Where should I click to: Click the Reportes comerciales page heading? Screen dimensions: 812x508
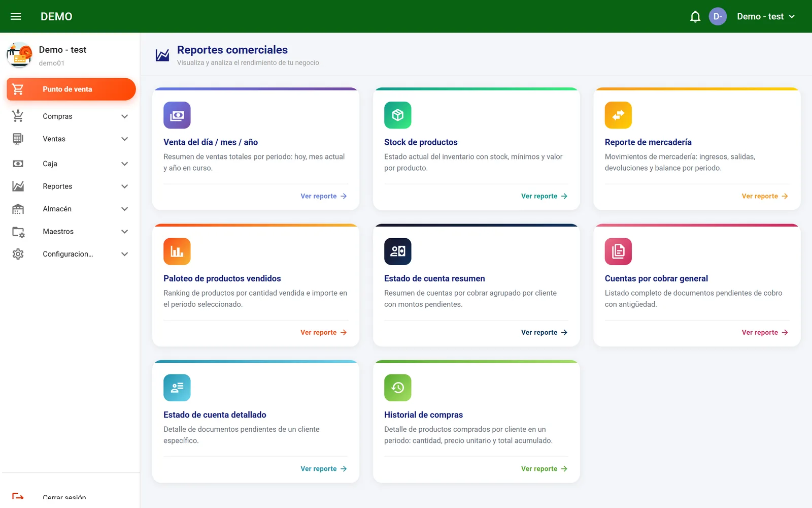(x=232, y=50)
